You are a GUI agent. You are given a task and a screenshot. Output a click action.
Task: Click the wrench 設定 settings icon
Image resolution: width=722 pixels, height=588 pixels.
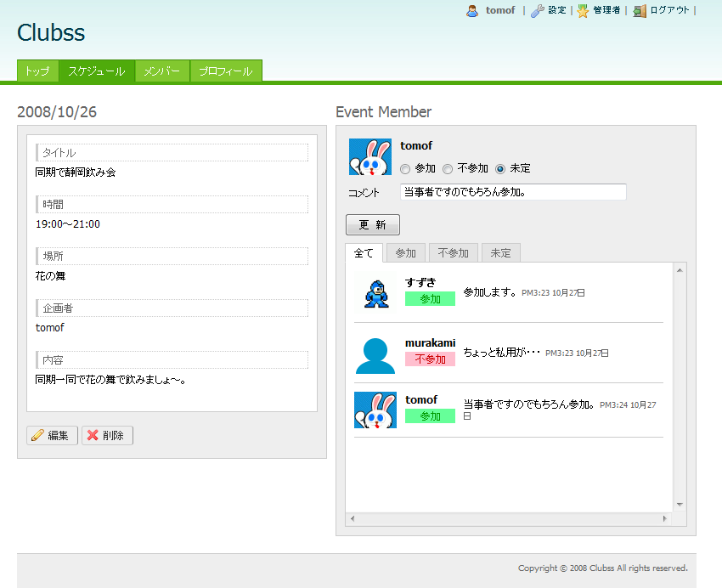pyautogui.click(x=537, y=10)
